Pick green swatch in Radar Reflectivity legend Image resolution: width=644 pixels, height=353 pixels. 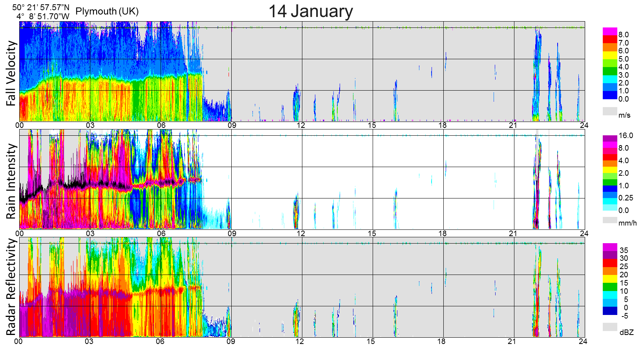610,287
